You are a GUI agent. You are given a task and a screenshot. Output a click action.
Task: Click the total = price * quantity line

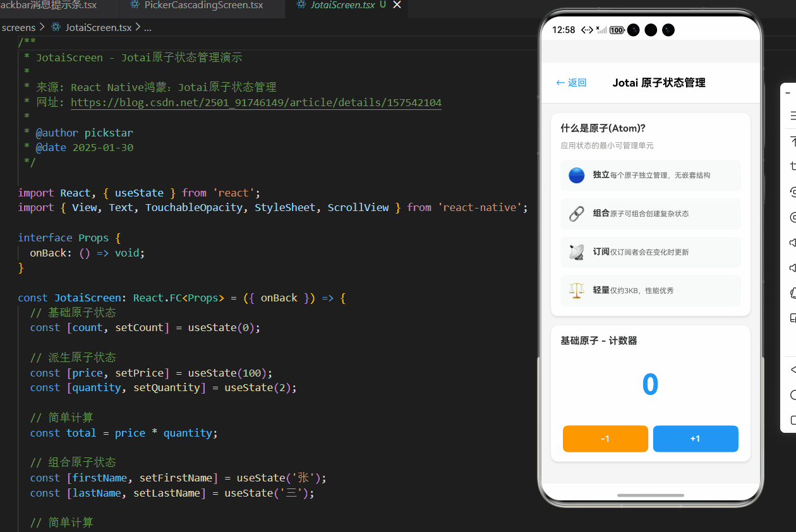124,433
